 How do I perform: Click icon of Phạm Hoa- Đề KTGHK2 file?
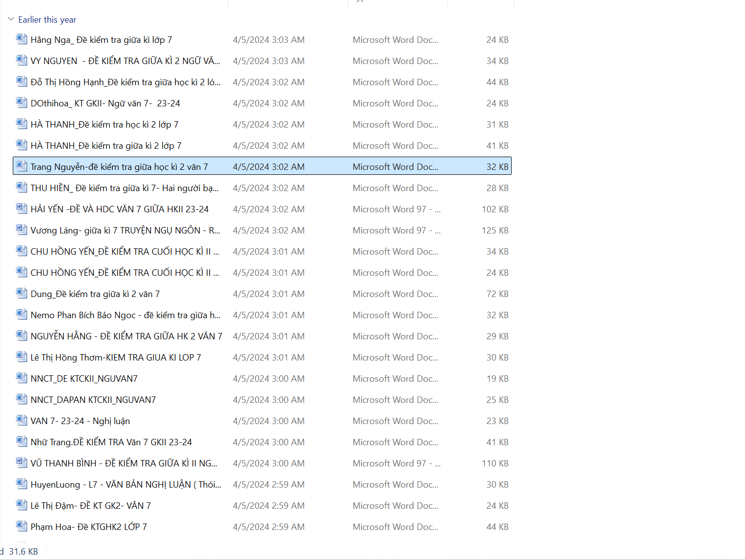(x=22, y=527)
